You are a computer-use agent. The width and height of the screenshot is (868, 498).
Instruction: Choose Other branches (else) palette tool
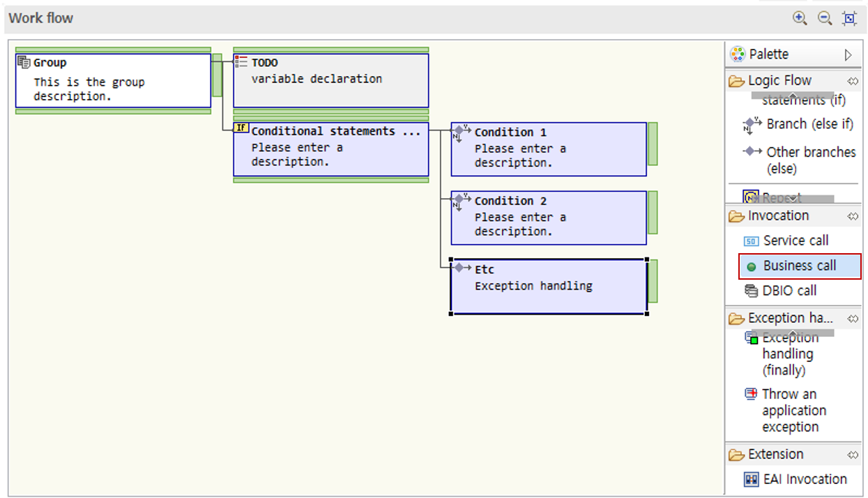tap(810, 160)
